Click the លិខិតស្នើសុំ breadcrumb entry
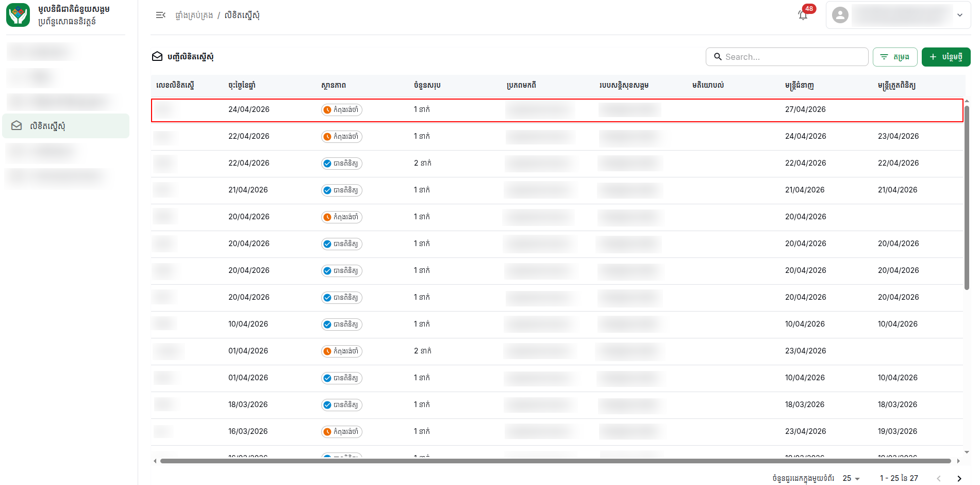 242,15
